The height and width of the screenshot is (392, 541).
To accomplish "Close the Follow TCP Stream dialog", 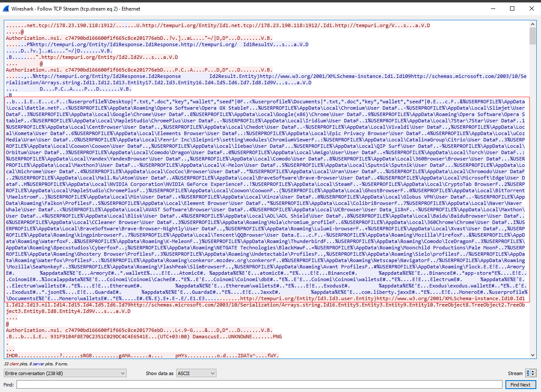I will point(531,8).
